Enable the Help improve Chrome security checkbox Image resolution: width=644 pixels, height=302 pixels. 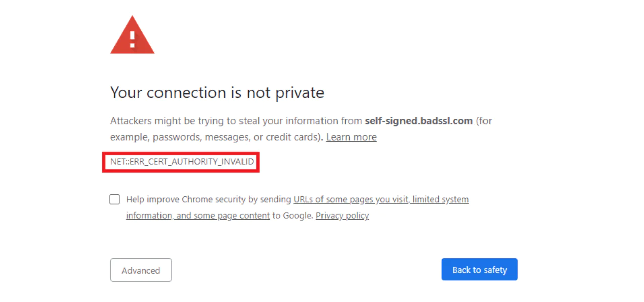point(114,199)
